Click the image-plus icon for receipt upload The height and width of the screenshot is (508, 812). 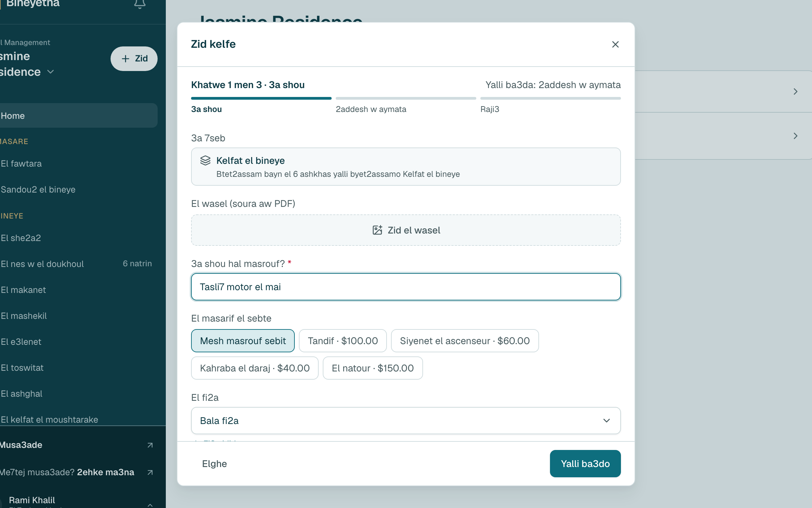[x=377, y=230]
